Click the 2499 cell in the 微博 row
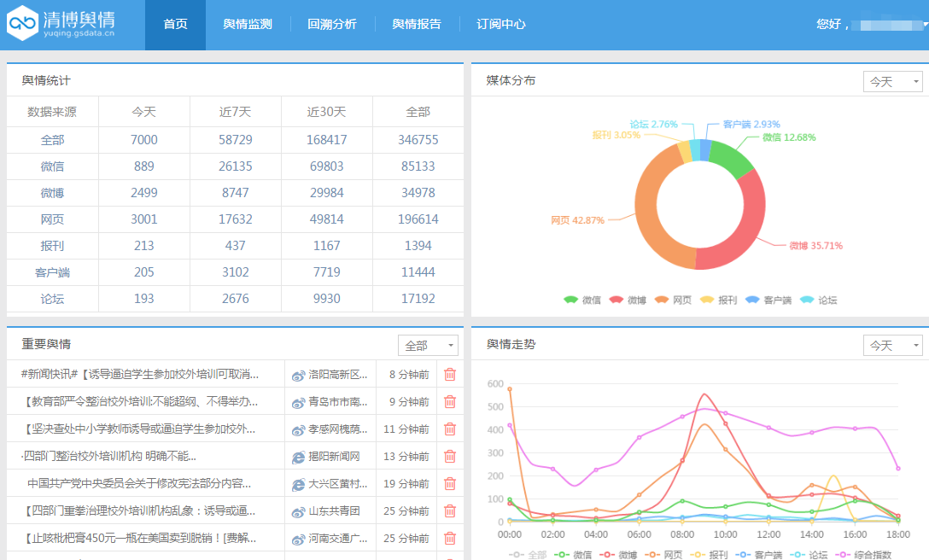The width and height of the screenshot is (929, 560). pos(144,193)
